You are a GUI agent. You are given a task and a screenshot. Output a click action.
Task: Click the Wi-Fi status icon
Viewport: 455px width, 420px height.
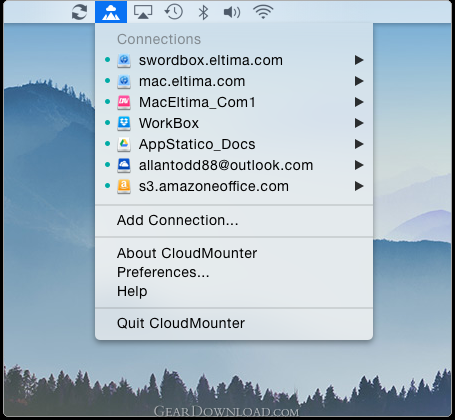click(263, 12)
